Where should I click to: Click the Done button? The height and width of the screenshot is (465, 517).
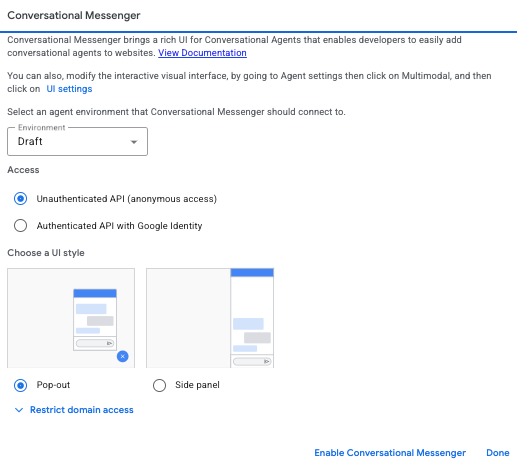(498, 453)
